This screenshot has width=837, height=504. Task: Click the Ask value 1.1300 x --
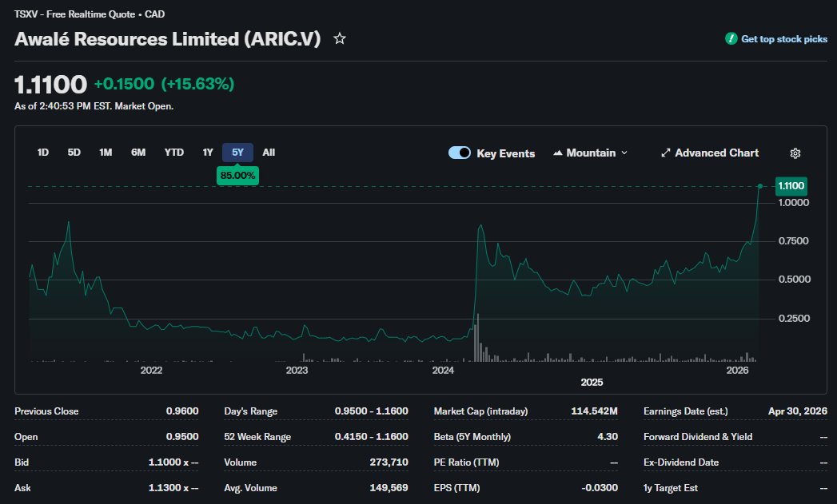tap(173, 488)
